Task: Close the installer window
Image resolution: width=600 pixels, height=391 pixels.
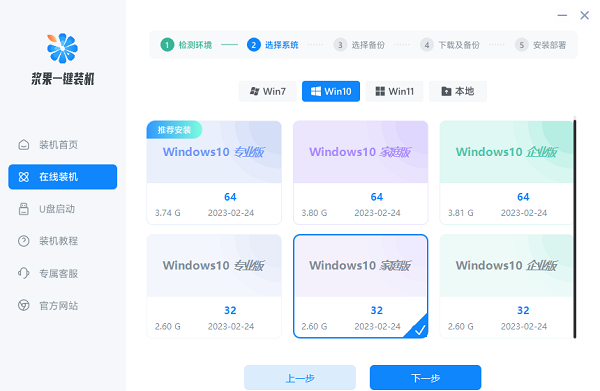Action: tap(584, 15)
